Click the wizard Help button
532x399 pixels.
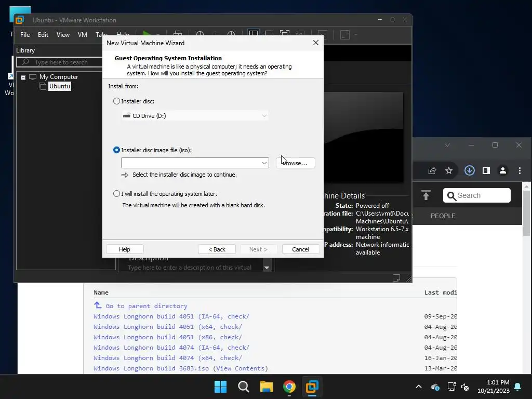tap(125, 249)
